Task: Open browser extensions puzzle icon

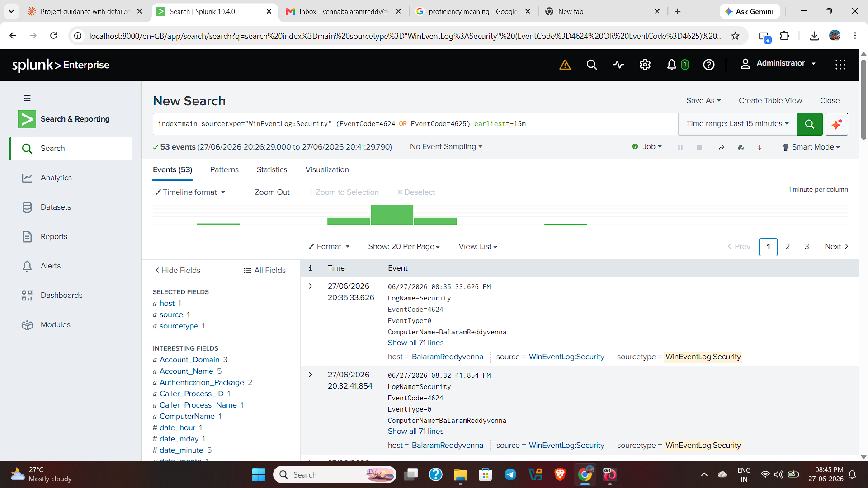Action: point(784,36)
